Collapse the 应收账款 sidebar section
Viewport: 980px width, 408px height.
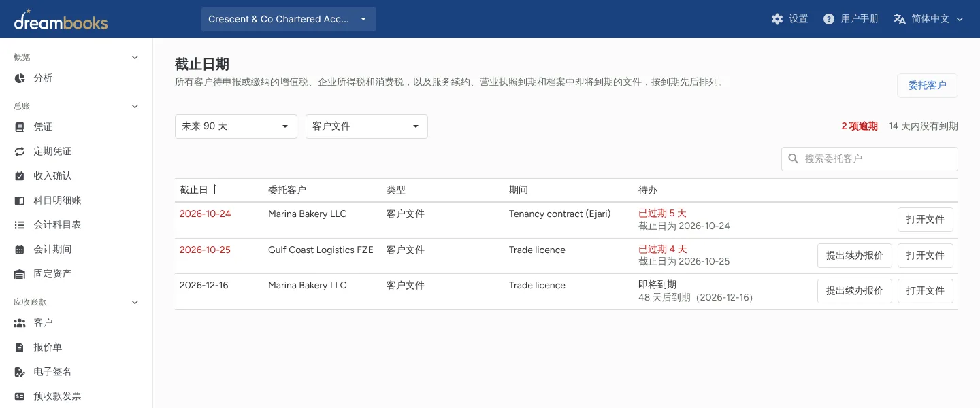pos(135,302)
